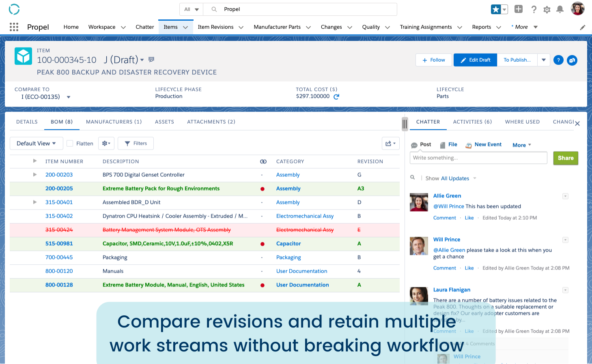
Task: Click the Write something input field
Action: (x=479, y=158)
